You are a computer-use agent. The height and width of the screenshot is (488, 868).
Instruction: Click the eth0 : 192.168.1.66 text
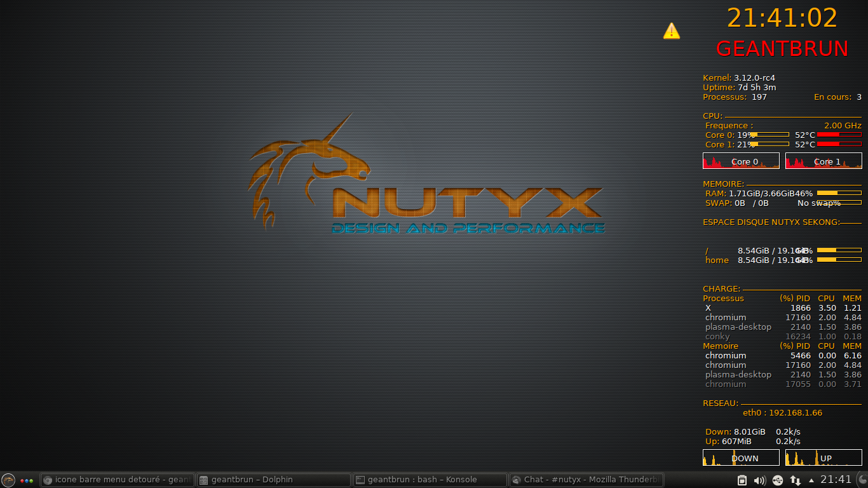pos(782,413)
